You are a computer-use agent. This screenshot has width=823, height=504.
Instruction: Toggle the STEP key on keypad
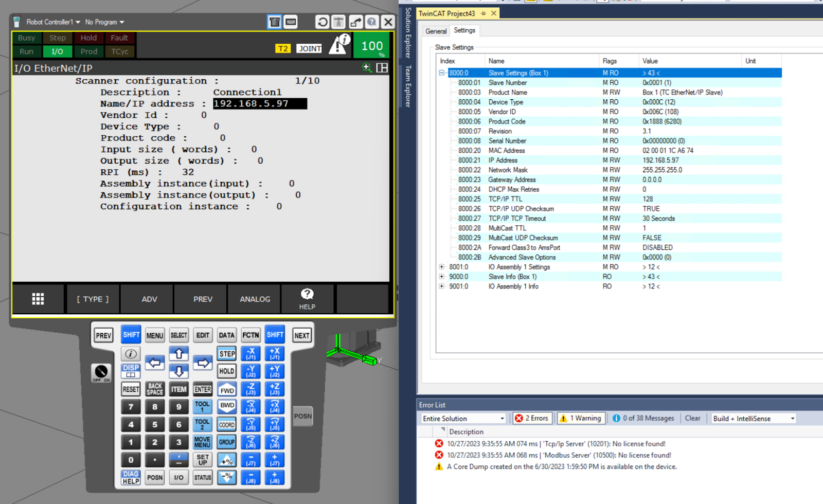coord(227,354)
